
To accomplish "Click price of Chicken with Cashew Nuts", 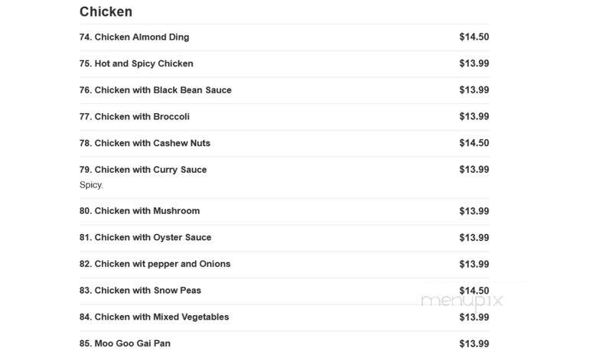I will [474, 143].
